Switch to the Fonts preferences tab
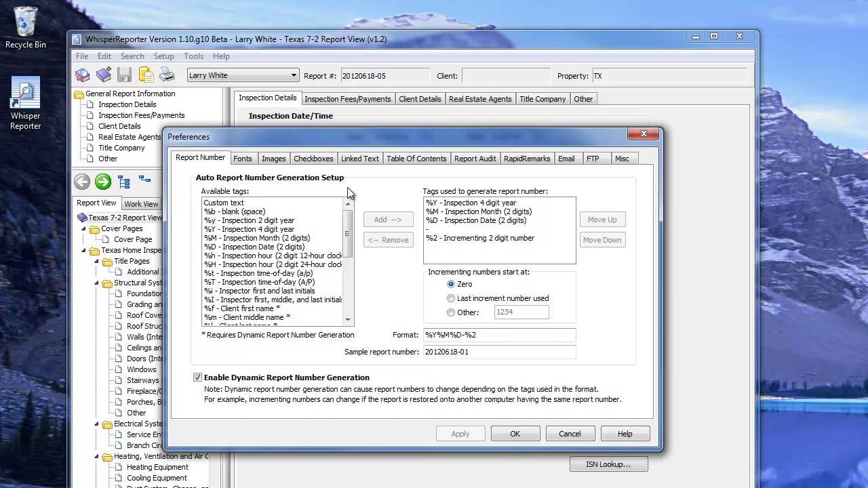This screenshot has height=488, width=868. tap(242, 159)
